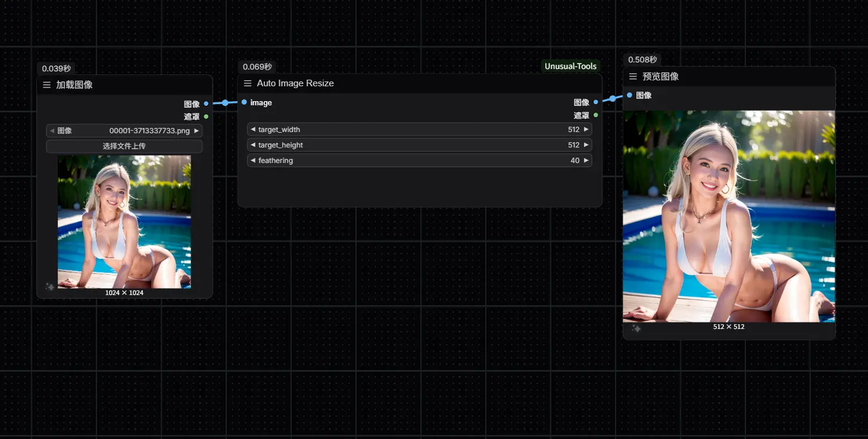Select next image file with right arrow

[x=196, y=131]
